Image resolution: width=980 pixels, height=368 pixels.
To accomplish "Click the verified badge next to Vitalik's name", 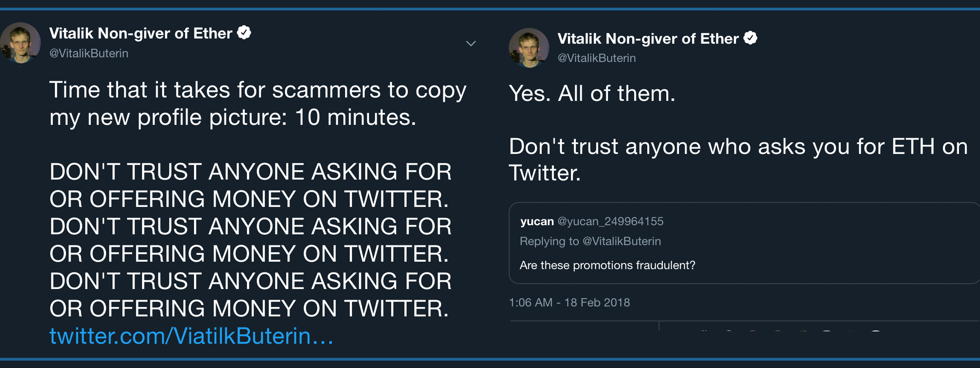I will pyautogui.click(x=244, y=33).
